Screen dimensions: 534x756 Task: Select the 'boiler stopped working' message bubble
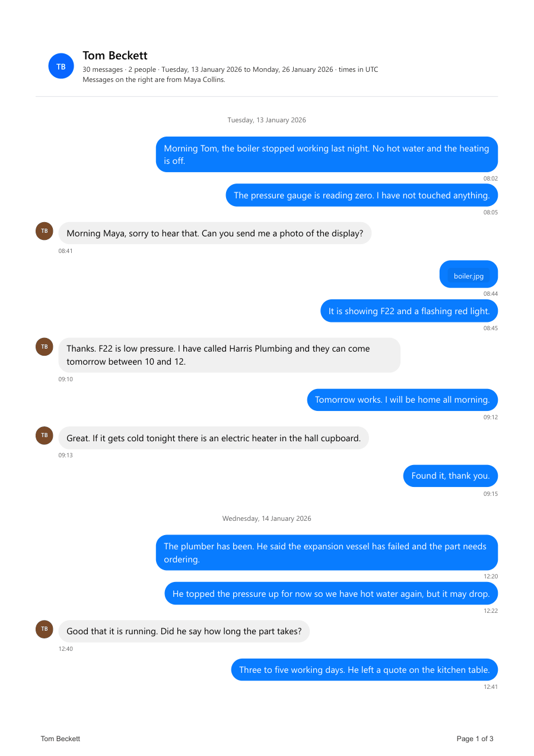(x=327, y=154)
